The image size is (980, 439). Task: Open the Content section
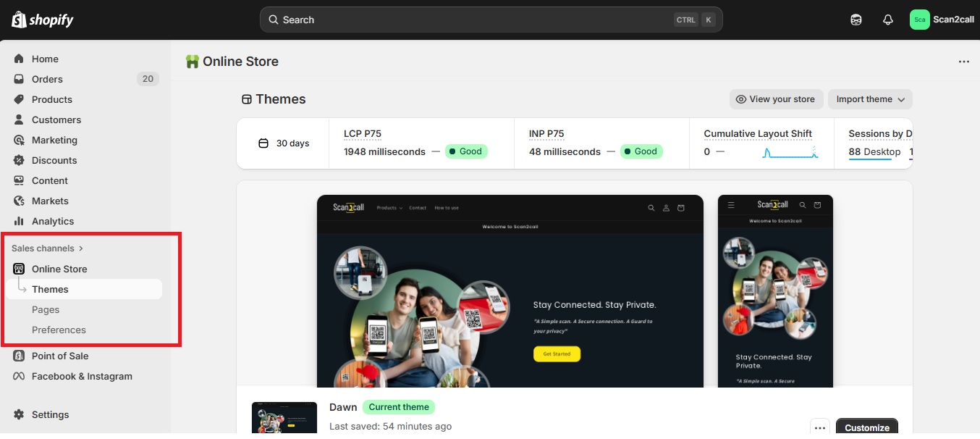tap(50, 180)
